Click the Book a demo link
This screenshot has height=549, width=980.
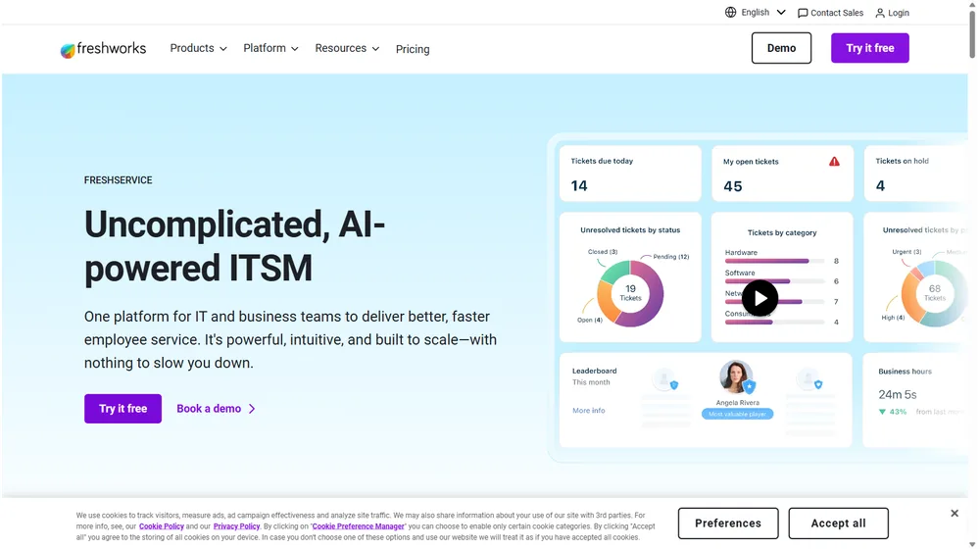[x=216, y=409]
